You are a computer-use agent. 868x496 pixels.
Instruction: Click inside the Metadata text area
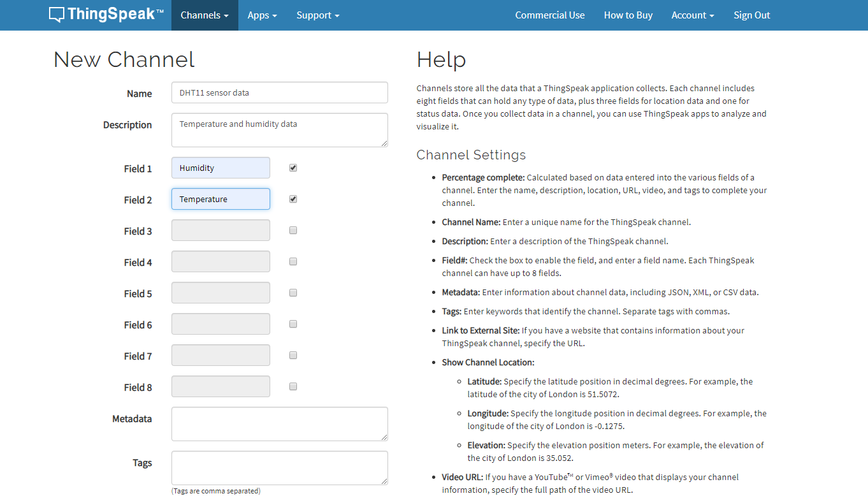tap(279, 424)
